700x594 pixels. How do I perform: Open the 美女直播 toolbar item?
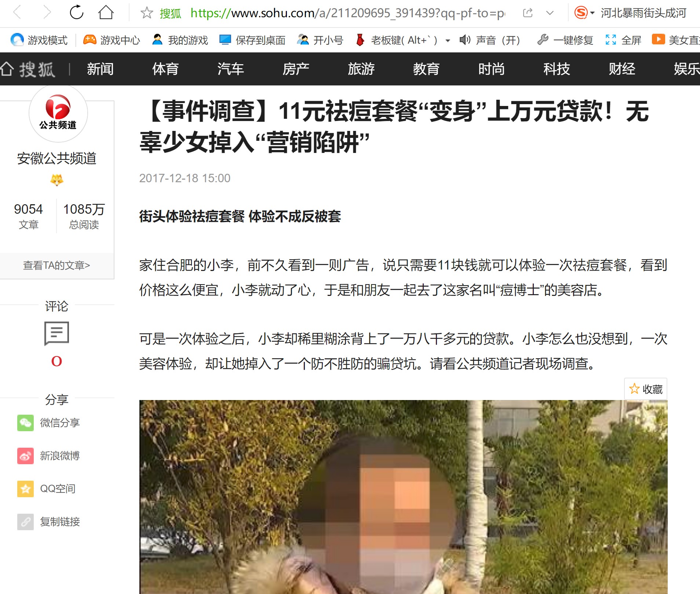point(676,40)
